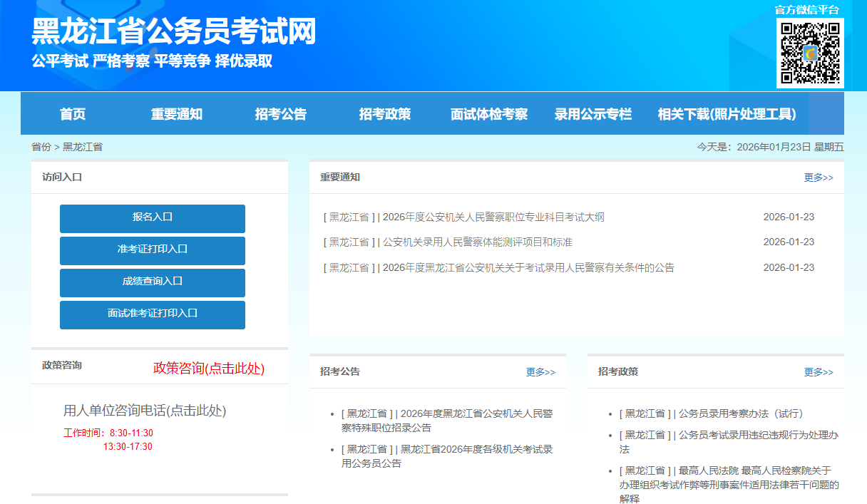The height and width of the screenshot is (504, 867).
Task: Open 相关下载(照片处理工具) navigation item
Action: pyautogui.click(x=727, y=114)
